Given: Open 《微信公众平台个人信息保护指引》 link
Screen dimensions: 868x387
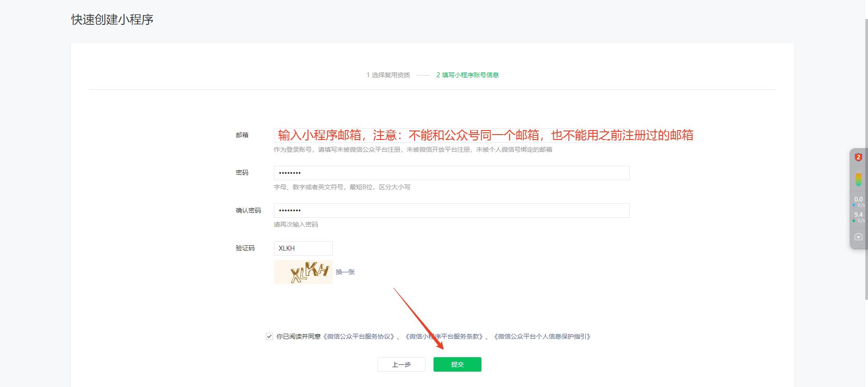Looking at the screenshot, I should (x=542, y=336).
